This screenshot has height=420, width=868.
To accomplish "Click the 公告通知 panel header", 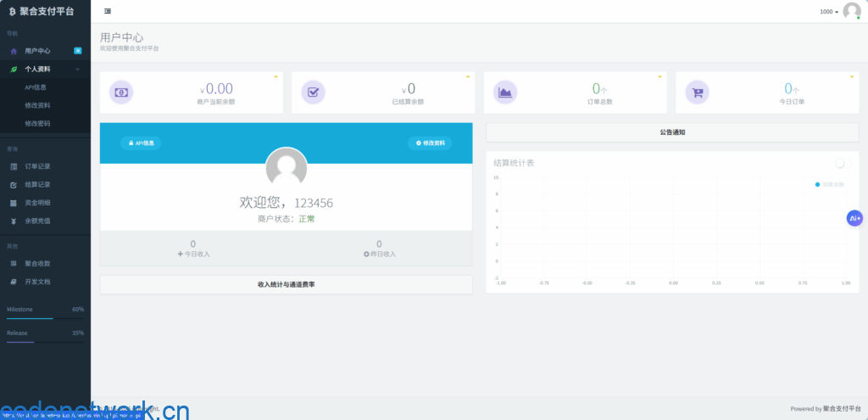I will pos(671,132).
